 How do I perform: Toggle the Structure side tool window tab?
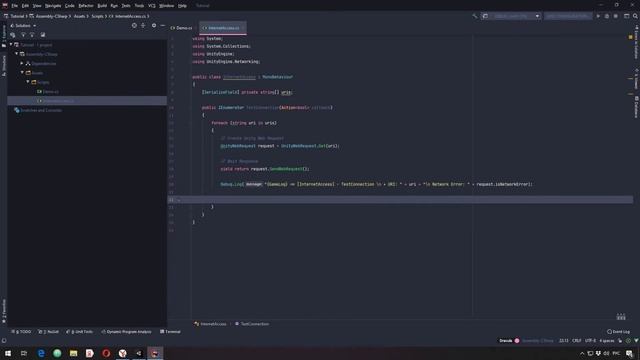(4, 66)
